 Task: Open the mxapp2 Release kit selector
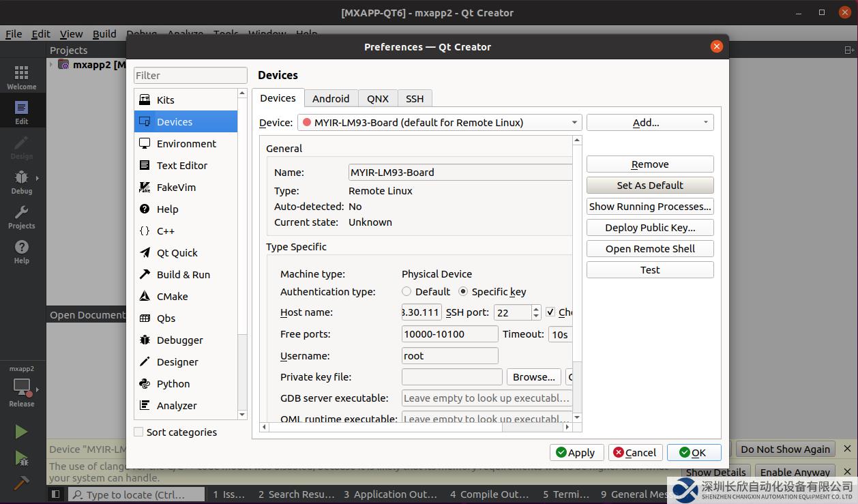[x=22, y=387]
